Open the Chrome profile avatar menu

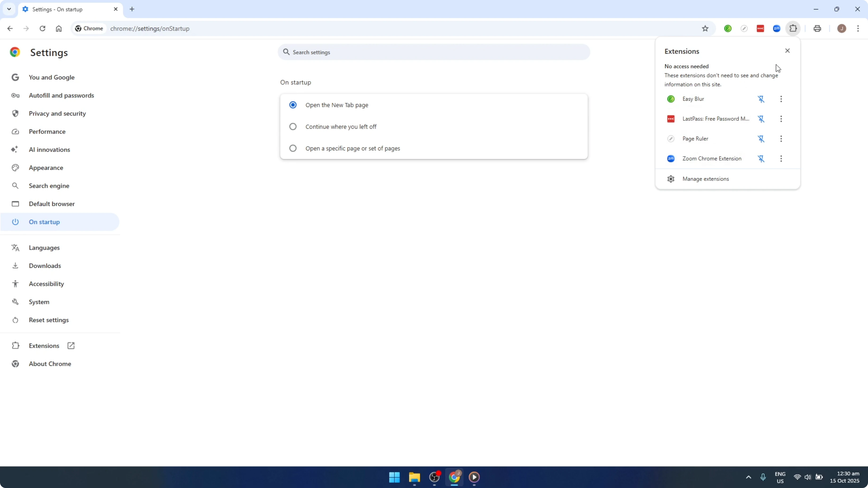tap(842, 28)
